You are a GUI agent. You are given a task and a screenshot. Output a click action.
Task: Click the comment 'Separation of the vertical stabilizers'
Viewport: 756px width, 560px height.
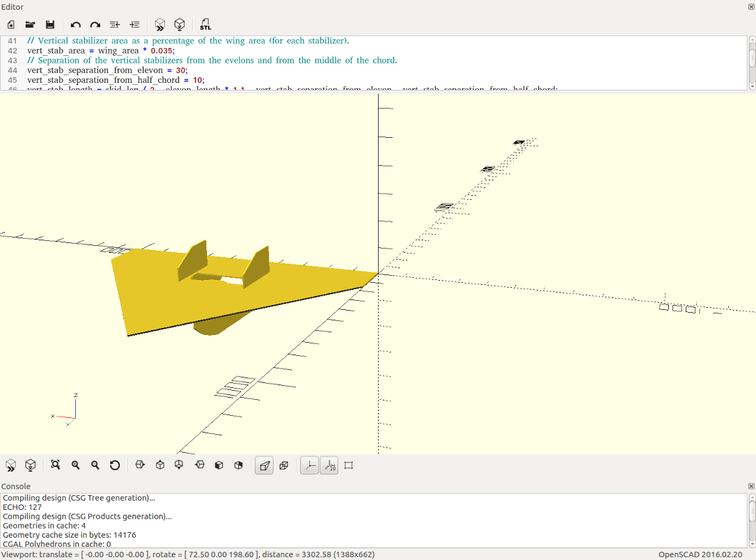click(212, 61)
